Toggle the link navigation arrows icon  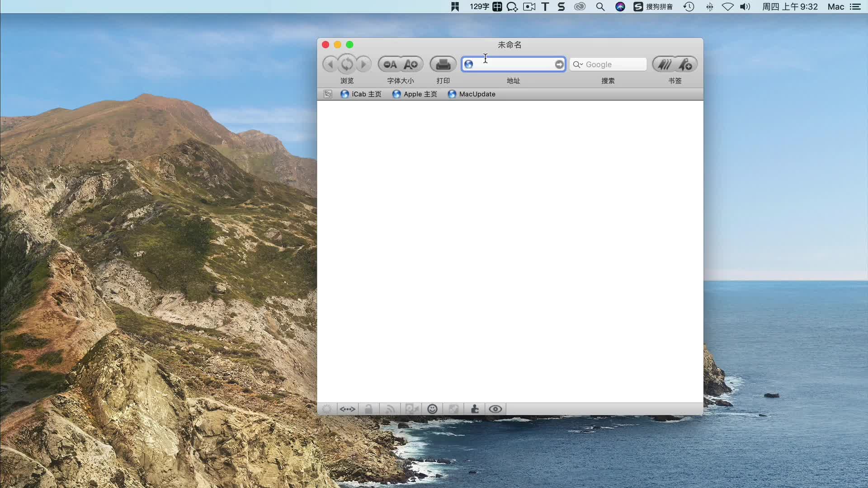point(347,409)
